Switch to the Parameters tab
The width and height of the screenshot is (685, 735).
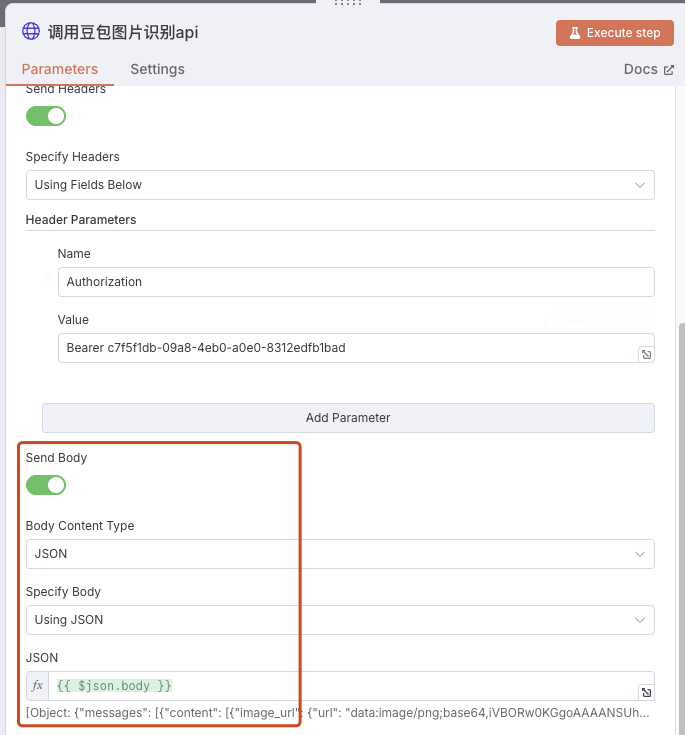pos(60,69)
